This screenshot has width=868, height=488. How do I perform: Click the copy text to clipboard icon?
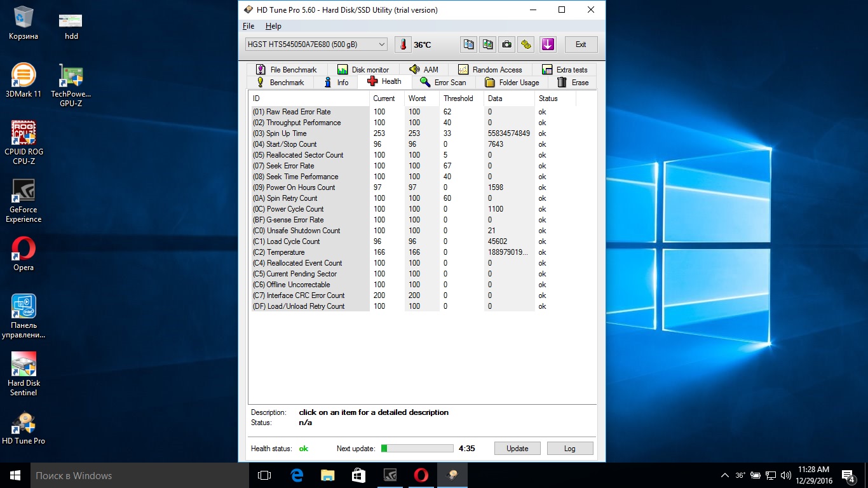[468, 44]
